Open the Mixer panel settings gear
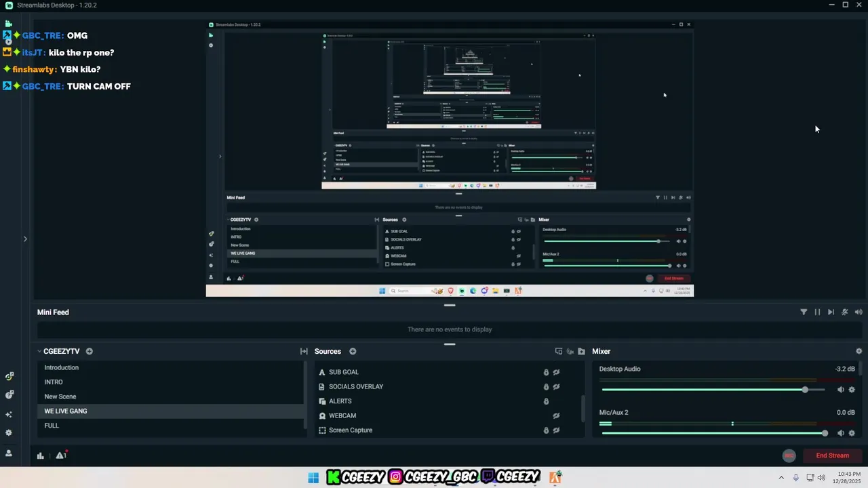 pyautogui.click(x=859, y=351)
